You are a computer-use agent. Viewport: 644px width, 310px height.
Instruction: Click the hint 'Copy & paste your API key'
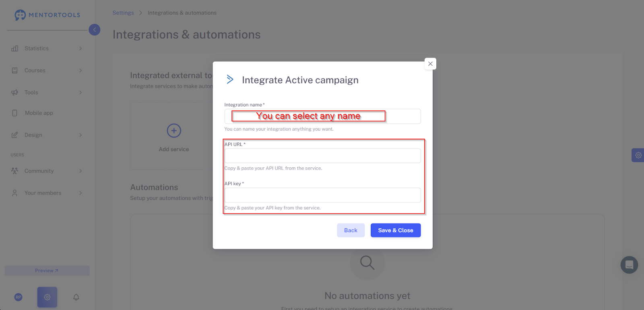tap(272, 208)
